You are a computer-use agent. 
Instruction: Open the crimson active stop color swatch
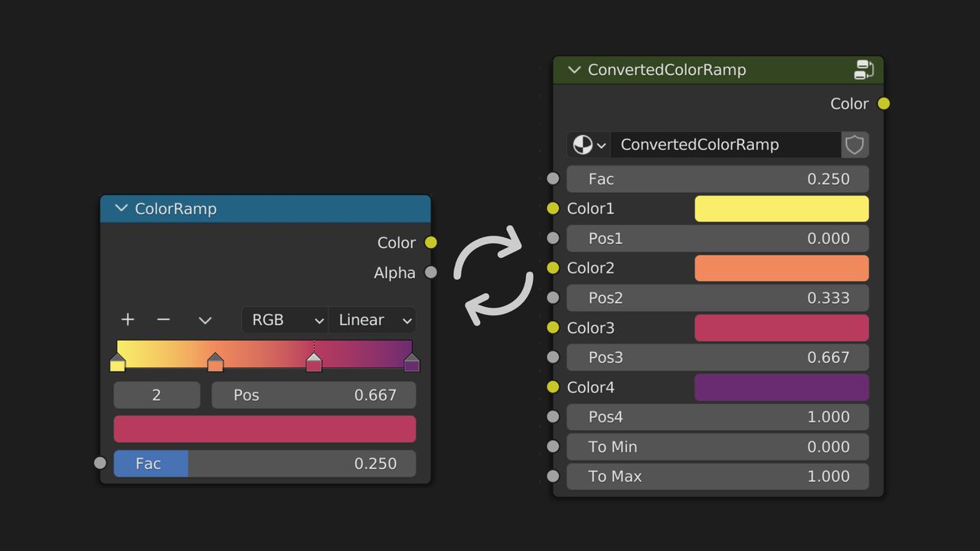pos(265,429)
